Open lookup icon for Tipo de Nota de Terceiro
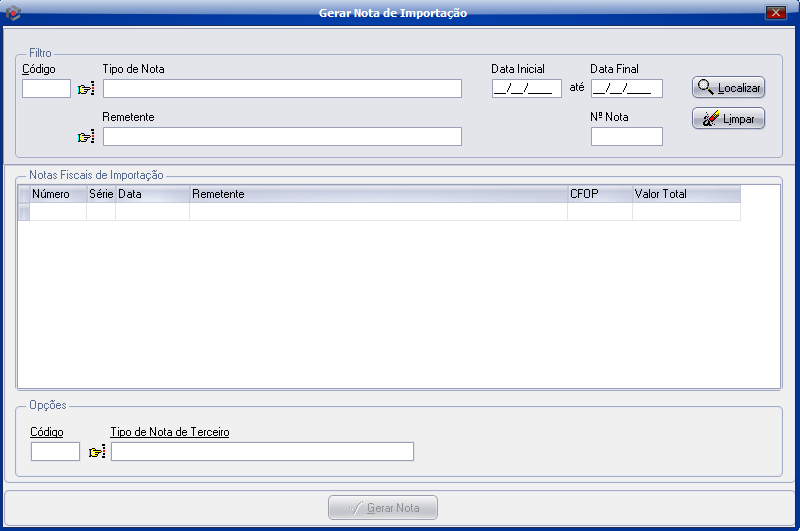The image size is (800, 531). coord(96,452)
